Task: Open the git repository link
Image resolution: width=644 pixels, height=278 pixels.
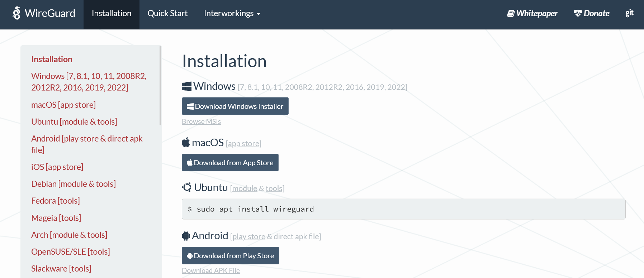Action: pyautogui.click(x=629, y=14)
